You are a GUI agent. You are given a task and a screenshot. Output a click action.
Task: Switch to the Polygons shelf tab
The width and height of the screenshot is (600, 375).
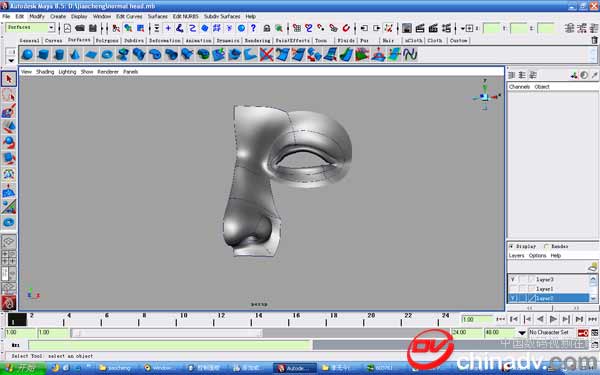[x=107, y=40]
